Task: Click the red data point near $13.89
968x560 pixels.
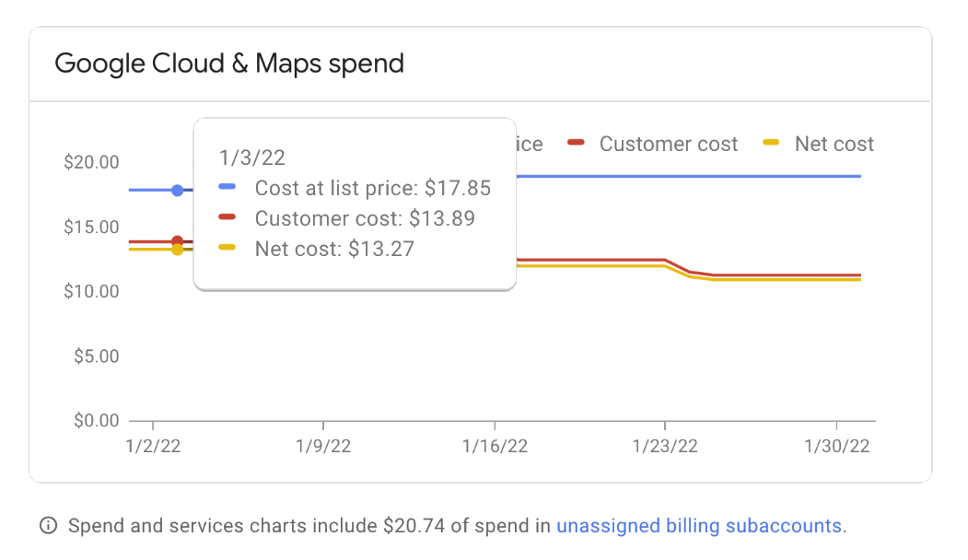Action: click(x=176, y=239)
